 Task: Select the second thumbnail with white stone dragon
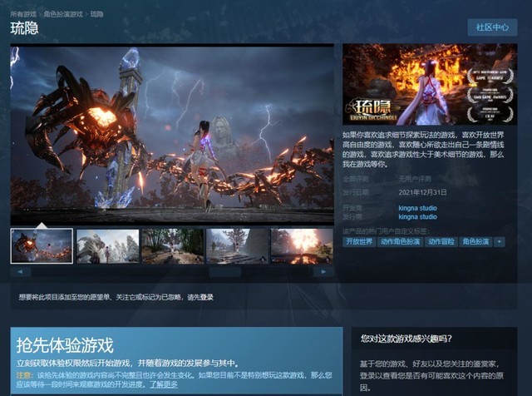point(107,246)
